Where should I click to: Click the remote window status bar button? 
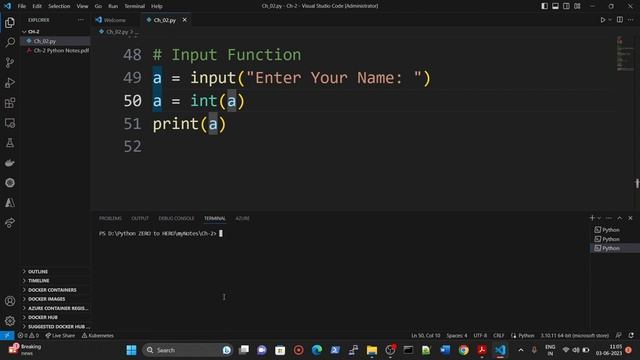7,336
